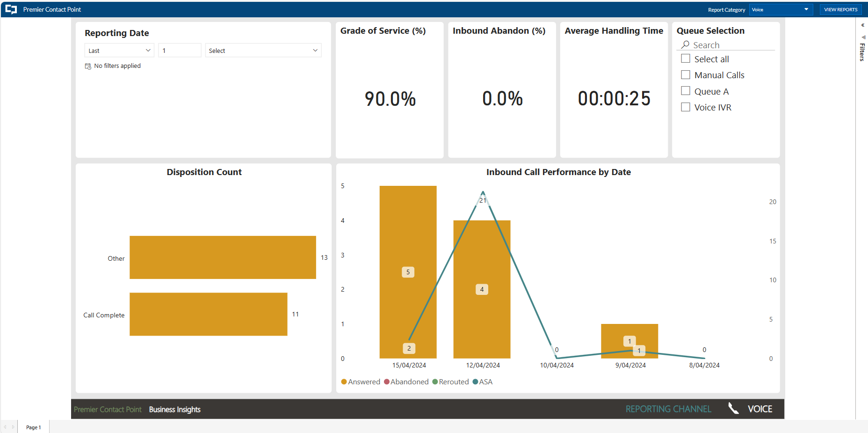Go to next page arrow
868x433 pixels.
13,427
